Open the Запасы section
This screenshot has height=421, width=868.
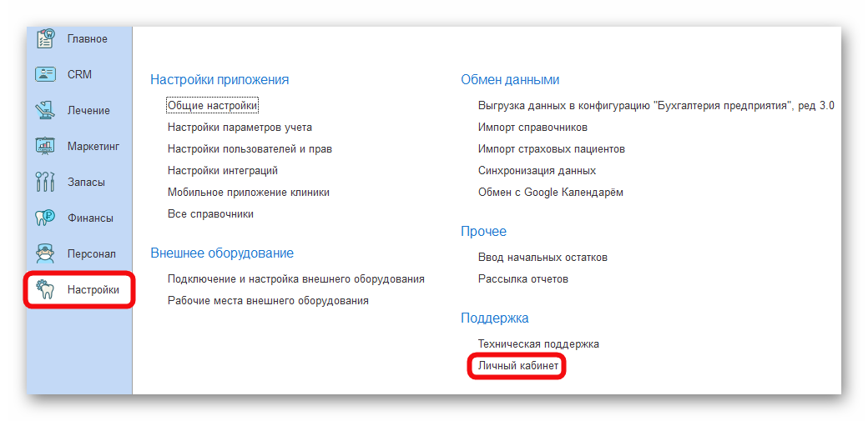(x=86, y=182)
